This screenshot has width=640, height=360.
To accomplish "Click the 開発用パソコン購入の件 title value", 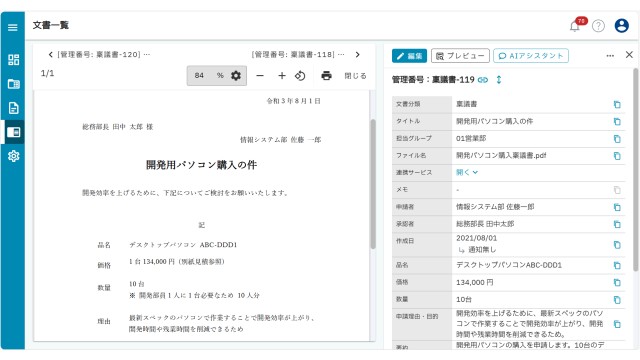I will tap(494, 121).
